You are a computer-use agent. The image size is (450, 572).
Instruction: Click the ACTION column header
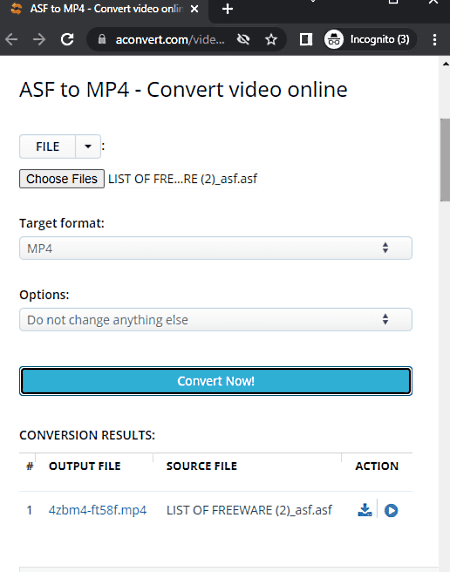(377, 466)
